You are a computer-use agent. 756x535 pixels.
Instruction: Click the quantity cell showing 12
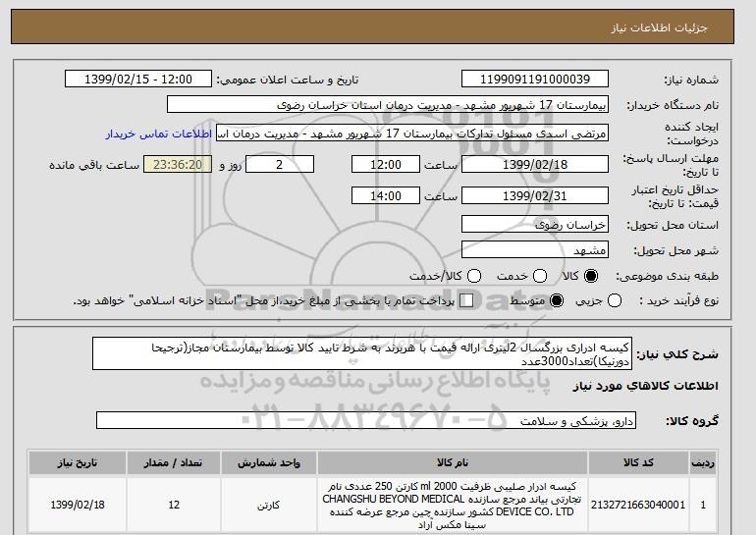tap(174, 505)
